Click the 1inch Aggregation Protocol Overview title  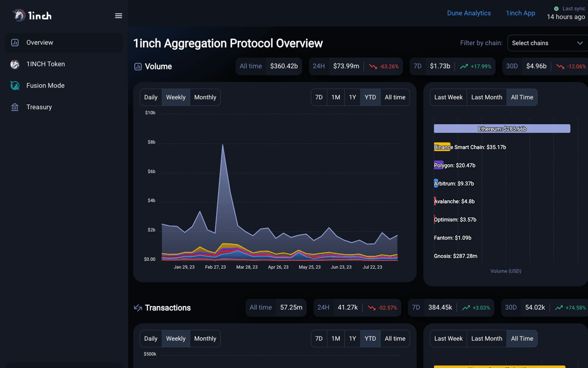pos(228,43)
